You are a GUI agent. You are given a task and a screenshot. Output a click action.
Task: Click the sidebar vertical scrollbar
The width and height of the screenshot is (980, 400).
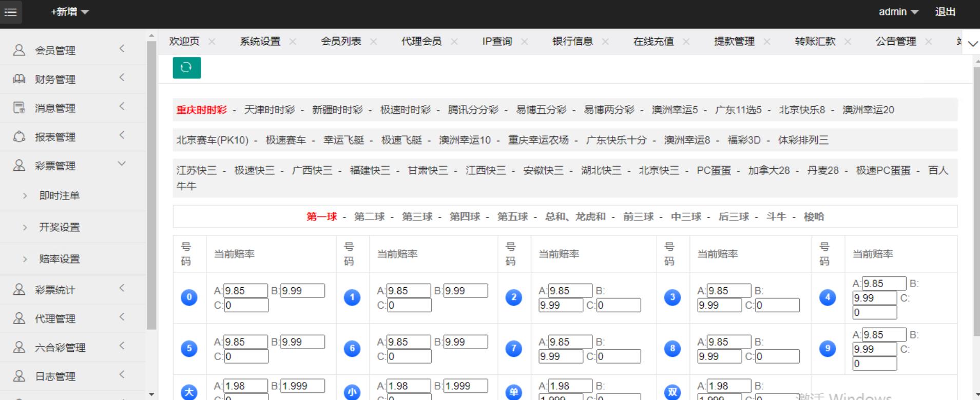[x=151, y=185]
